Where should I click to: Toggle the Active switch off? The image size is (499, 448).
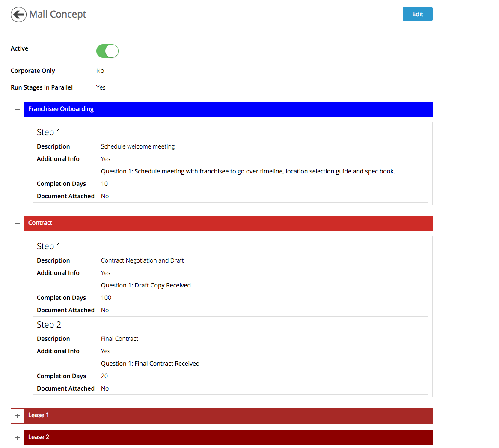(x=107, y=51)
